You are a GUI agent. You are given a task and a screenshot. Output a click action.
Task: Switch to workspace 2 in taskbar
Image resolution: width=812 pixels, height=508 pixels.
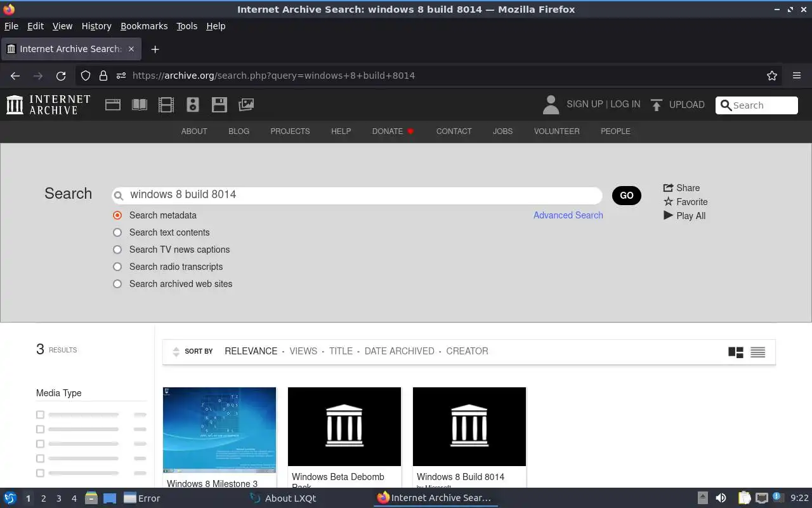tap(43, 498)
